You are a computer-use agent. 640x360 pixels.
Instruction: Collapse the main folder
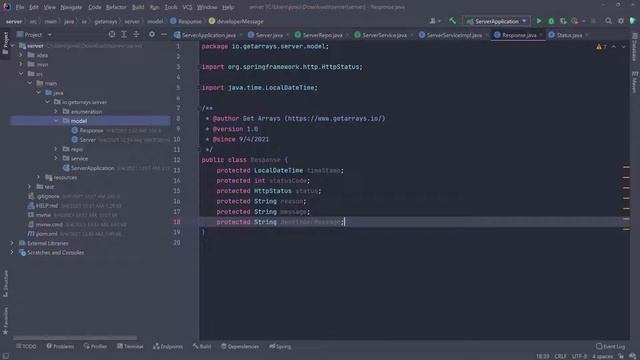pyautogui.click(x=30, y=83)
